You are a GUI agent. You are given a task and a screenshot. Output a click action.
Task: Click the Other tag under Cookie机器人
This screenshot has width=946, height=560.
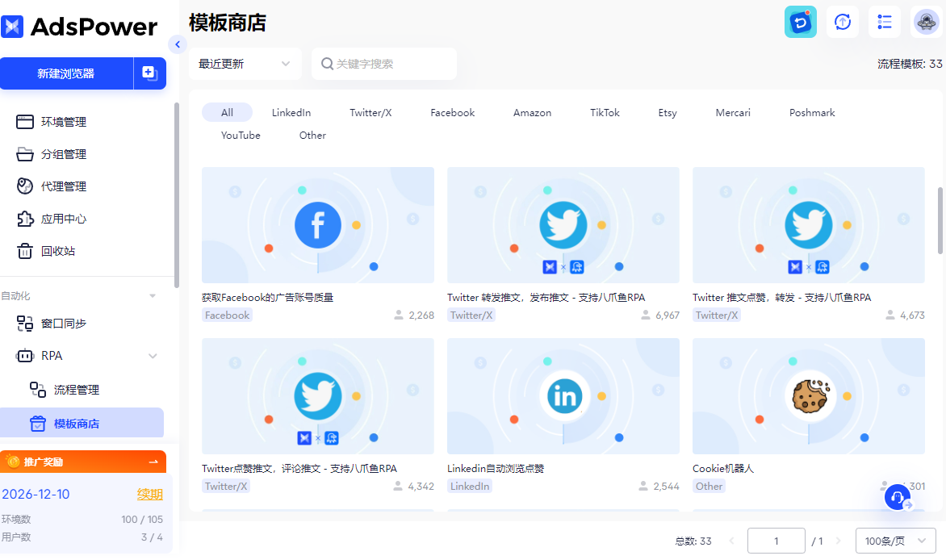point(709,487)
